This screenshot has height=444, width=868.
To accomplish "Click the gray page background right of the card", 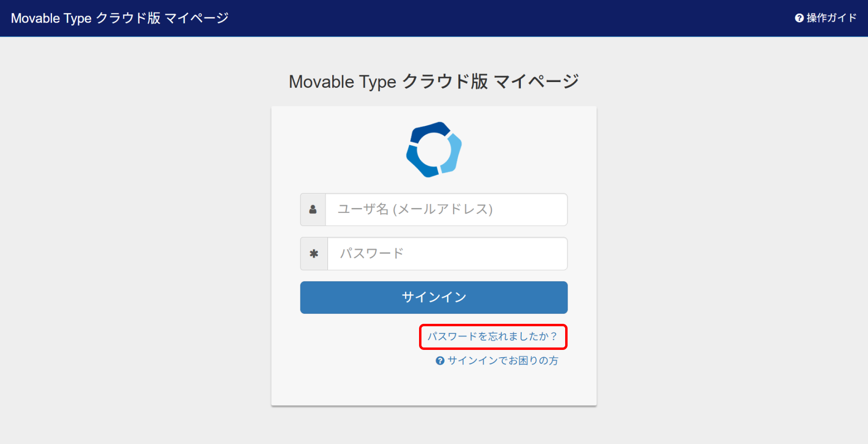I will (733, 241).
